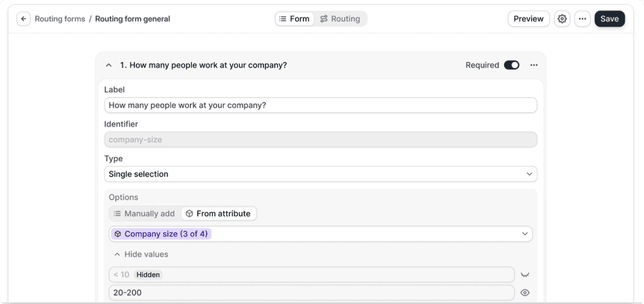This screenshot has width=644, height=304.
Task: Switch to the Routing tab
Action: tap(340, 19)
